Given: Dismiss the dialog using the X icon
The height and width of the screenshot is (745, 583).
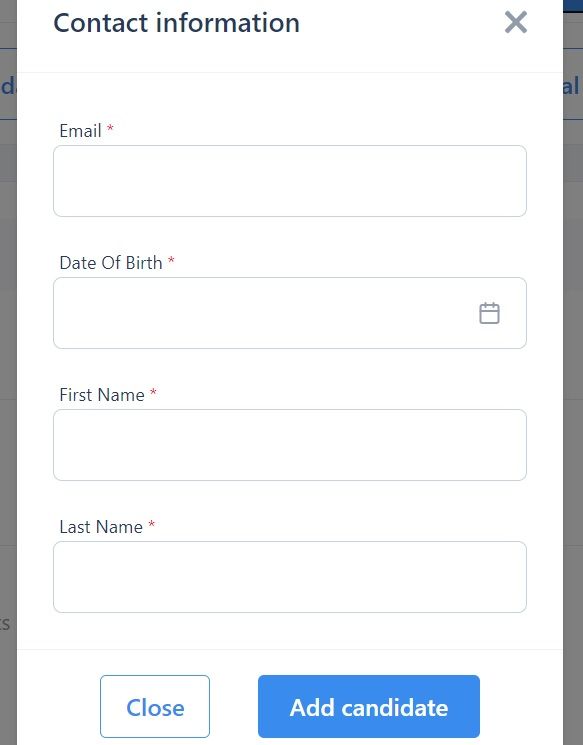Looking at the screenshot, I should 516,22.
